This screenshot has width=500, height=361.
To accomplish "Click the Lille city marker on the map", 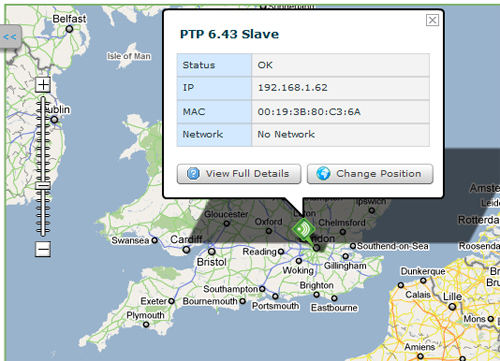I will click(x=452, y=307).
